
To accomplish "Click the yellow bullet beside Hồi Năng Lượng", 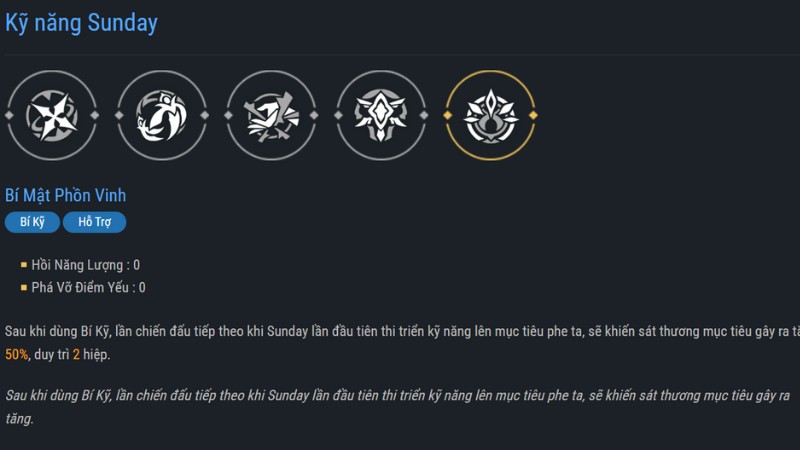I will click(24, 265).
